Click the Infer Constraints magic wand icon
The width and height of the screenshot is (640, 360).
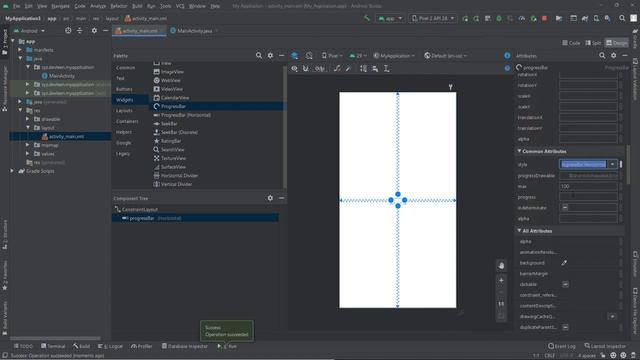pyautogui.click(x=348, y=69)
